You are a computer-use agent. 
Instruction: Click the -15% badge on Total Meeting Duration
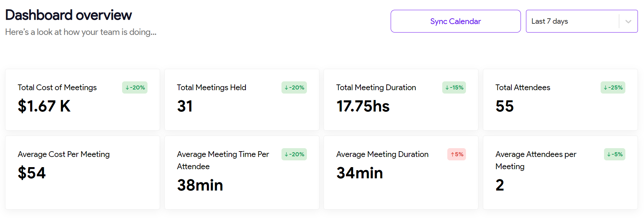(x=454, y=87)
